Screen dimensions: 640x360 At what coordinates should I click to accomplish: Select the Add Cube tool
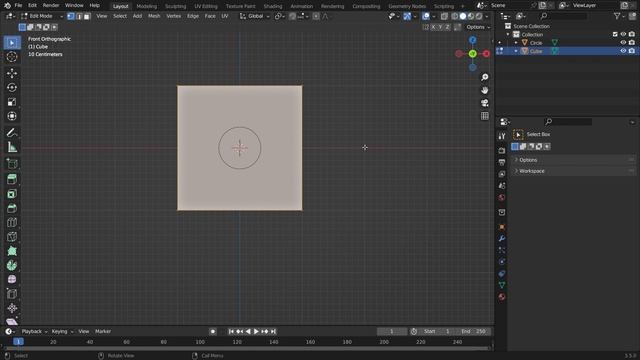click(12, 164)
